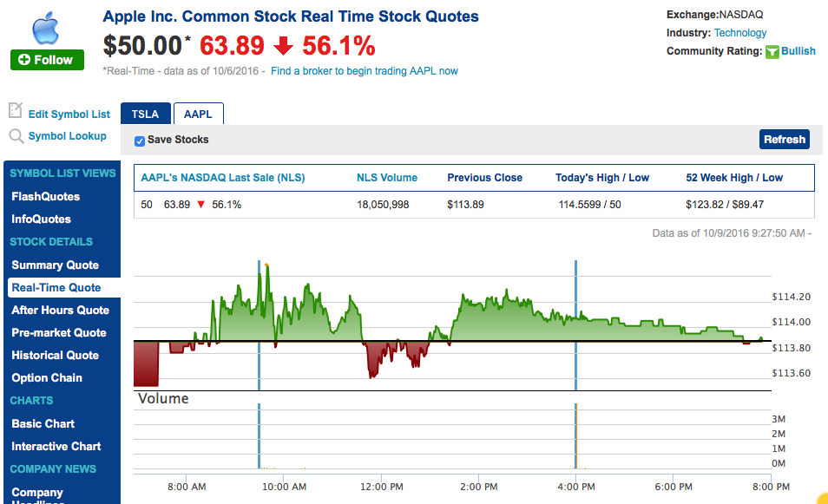This screenshot has width=828, height=504.
Task: Switch to the TSLA tab
Action: pyautogui.click(x=145, y=114)
